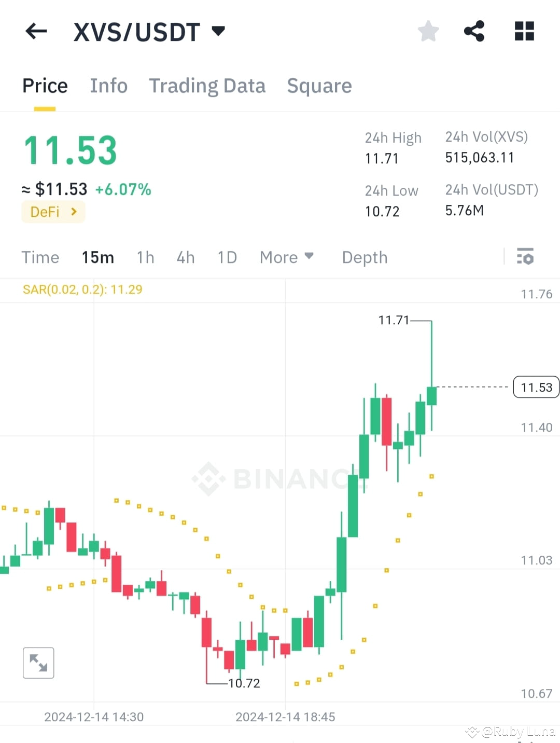Expand the Time interval selector
The height and width of the screenshot is (743, 560).
coord(40,257)
